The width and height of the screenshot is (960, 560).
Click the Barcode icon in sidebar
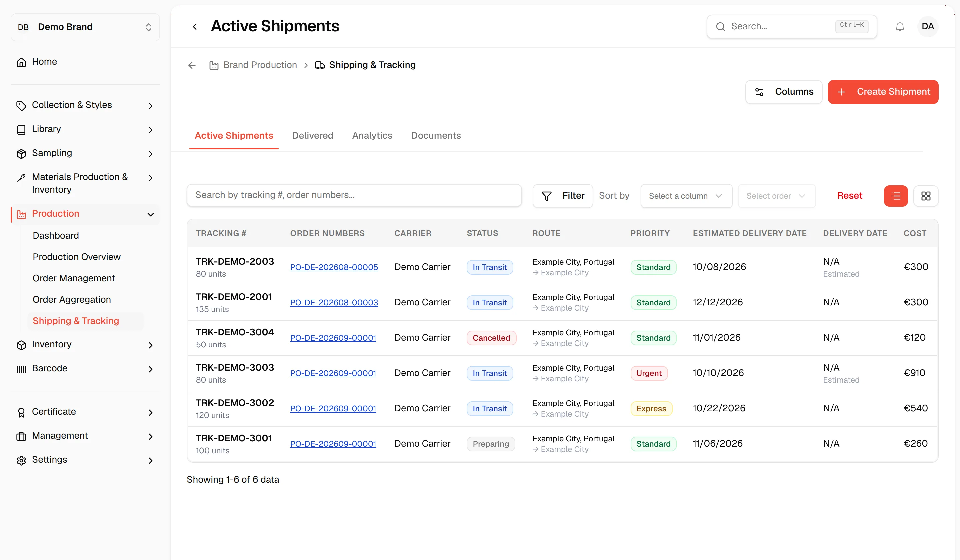click(21, 369)
